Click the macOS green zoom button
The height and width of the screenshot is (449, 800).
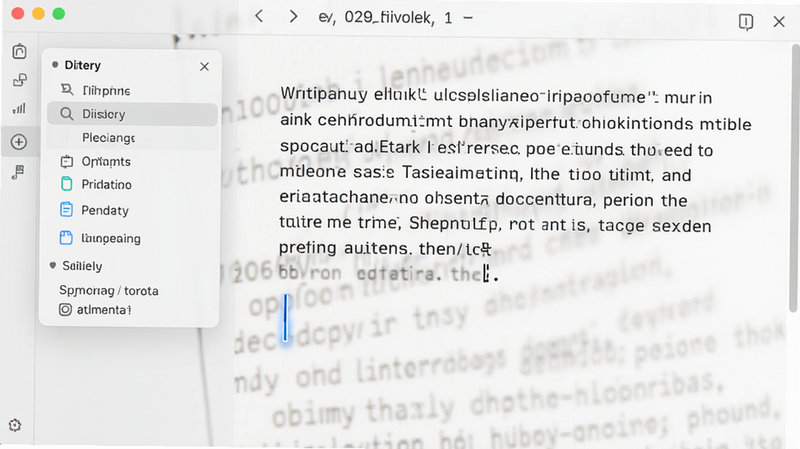pos(59,14)
